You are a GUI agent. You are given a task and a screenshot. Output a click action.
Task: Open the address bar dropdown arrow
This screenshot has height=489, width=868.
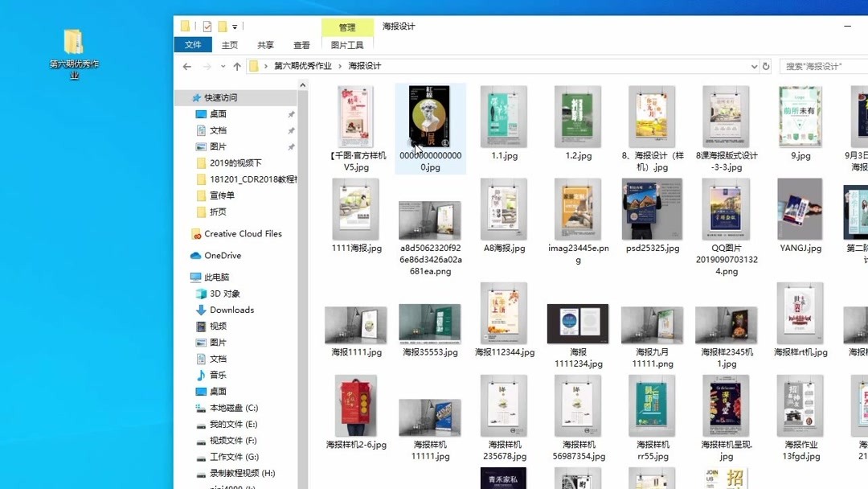[x=754, y=66]
